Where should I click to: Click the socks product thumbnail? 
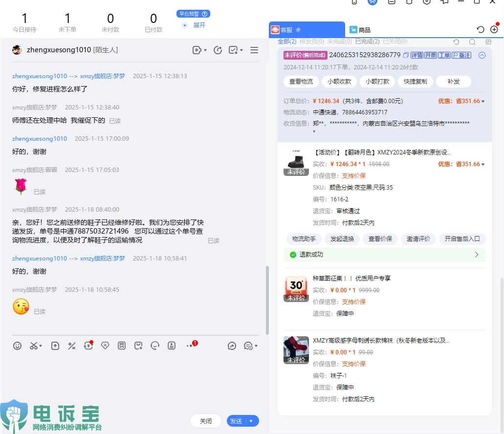296,350
